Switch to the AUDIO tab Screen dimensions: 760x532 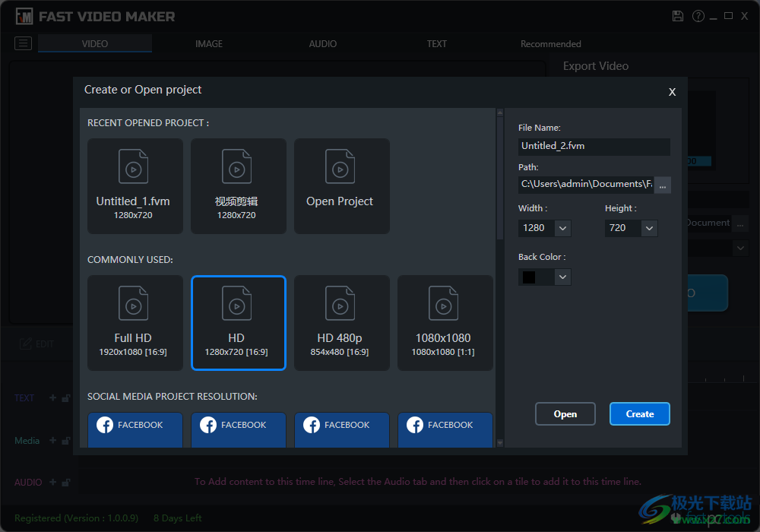pos(323,43)
